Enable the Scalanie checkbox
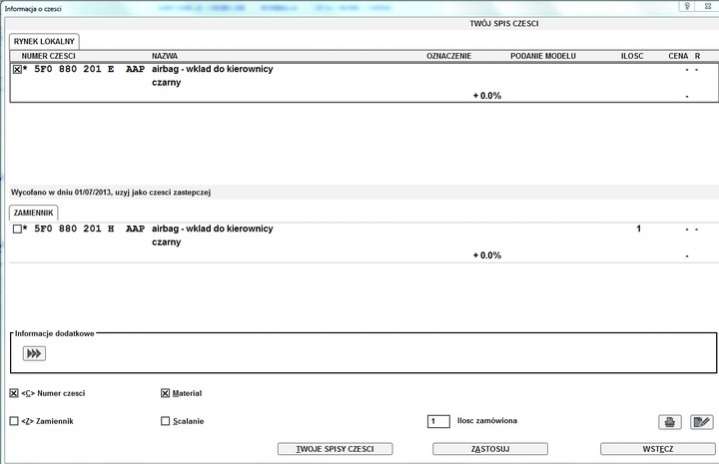 tap(165, 421)
